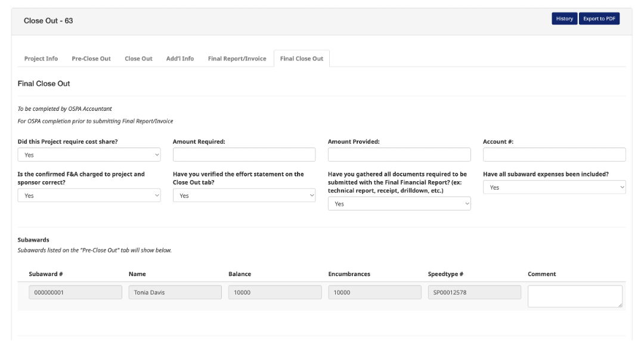
Task: Switch to the Project Info tab
Action: coord(41,58)
